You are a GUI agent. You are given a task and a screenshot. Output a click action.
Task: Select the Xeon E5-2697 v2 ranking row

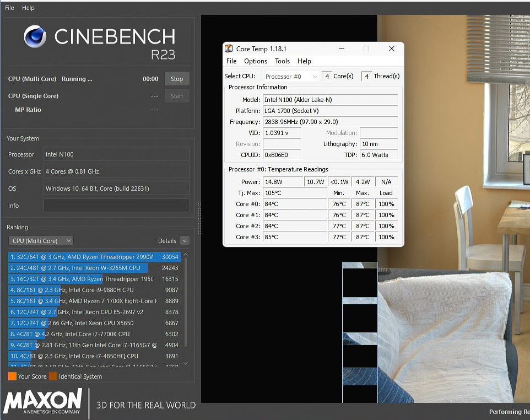click(95, 312)
